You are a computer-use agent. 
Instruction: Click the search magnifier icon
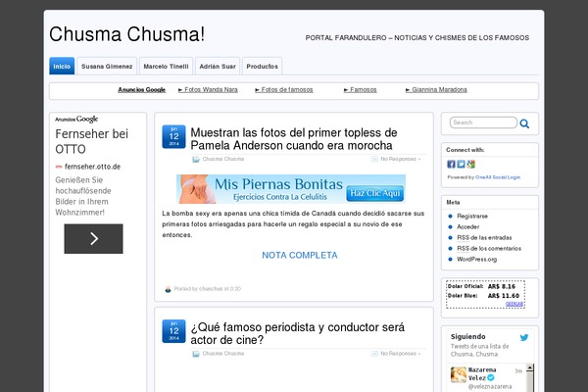coord(524,123)
